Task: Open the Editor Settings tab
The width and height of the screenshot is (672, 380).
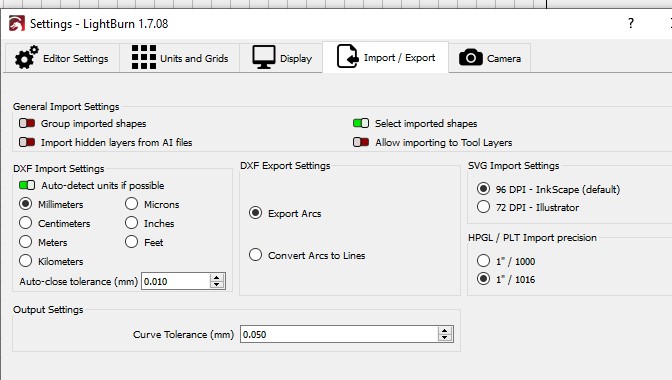Action: pos(62,57)
